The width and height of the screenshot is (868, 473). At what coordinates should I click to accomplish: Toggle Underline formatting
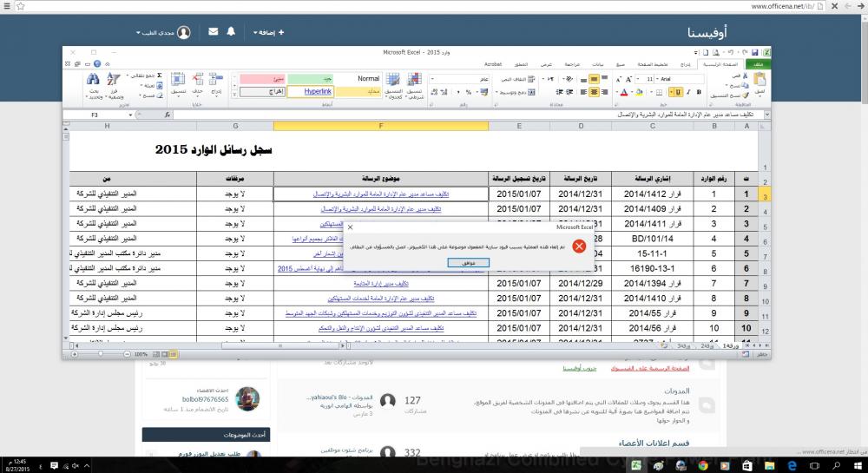click(x=678, y=92)
